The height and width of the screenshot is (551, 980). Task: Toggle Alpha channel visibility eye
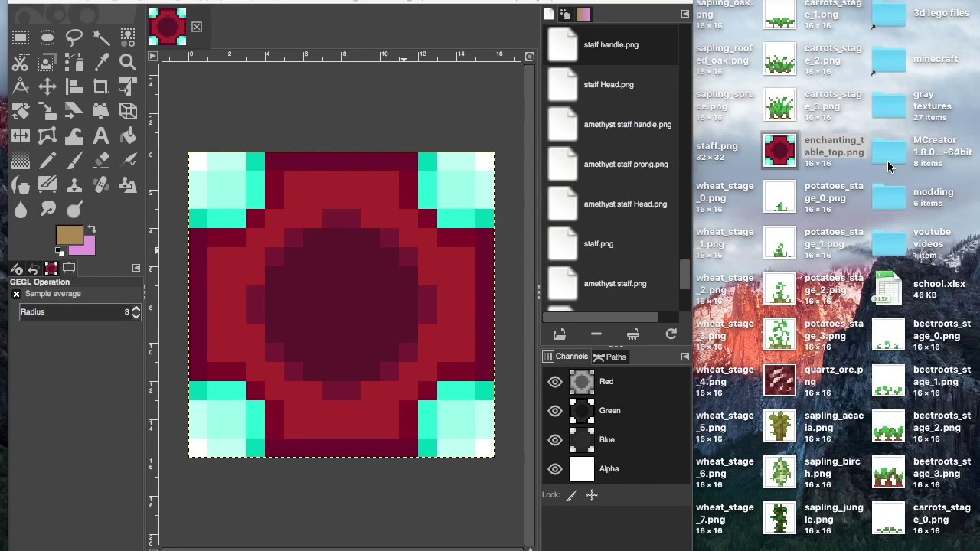pos(555,469)
